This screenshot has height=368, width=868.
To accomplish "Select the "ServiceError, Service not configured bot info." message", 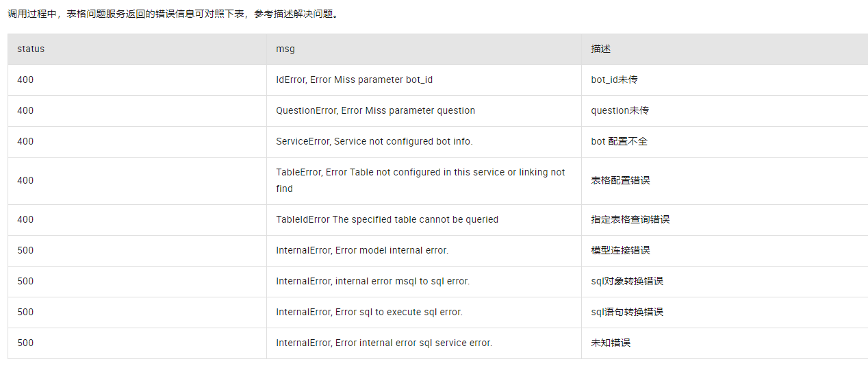I will 374,142.
